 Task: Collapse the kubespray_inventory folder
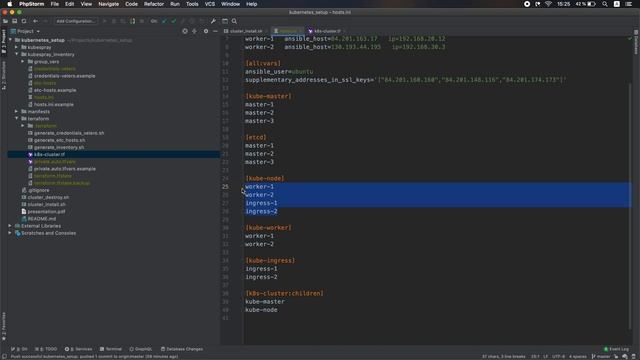(x=17, y=54)
